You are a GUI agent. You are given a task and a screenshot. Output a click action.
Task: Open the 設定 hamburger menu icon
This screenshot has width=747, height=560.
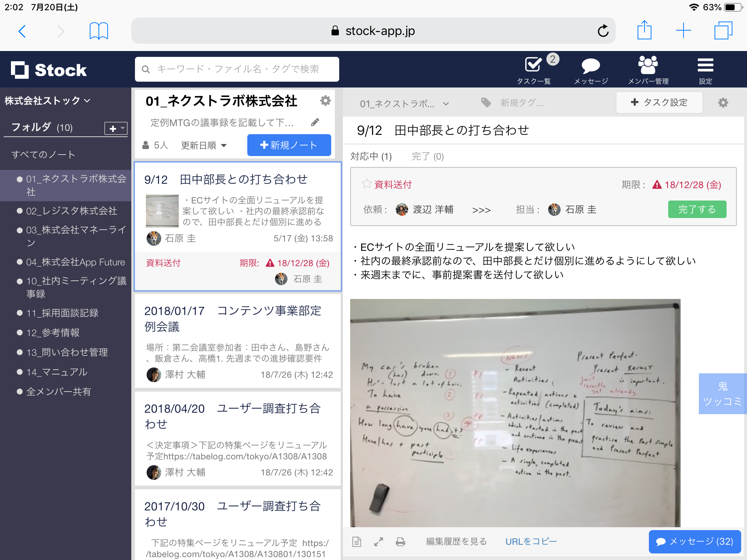[705, 66]
